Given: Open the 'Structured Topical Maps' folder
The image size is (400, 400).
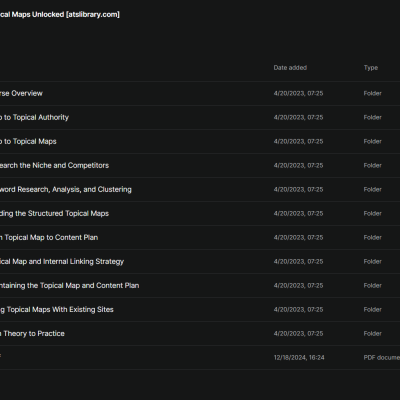Looking at the screenshot, I should (54, 213).
